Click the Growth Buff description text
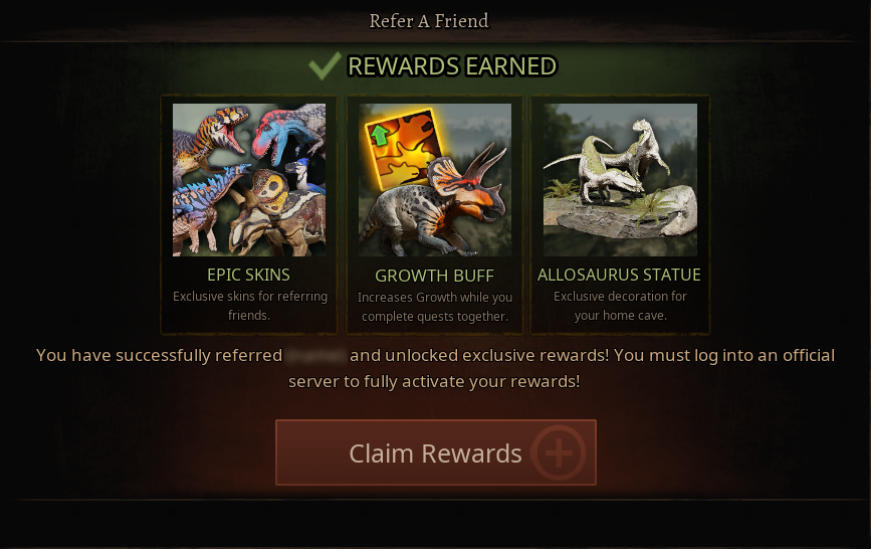 click(x=435, y=307)
